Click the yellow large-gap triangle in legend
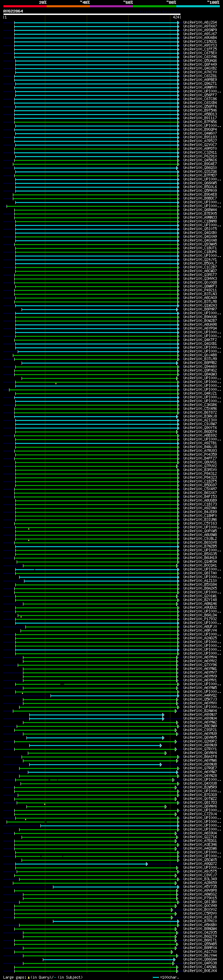The image size is (223, 980). coord(29,977)
